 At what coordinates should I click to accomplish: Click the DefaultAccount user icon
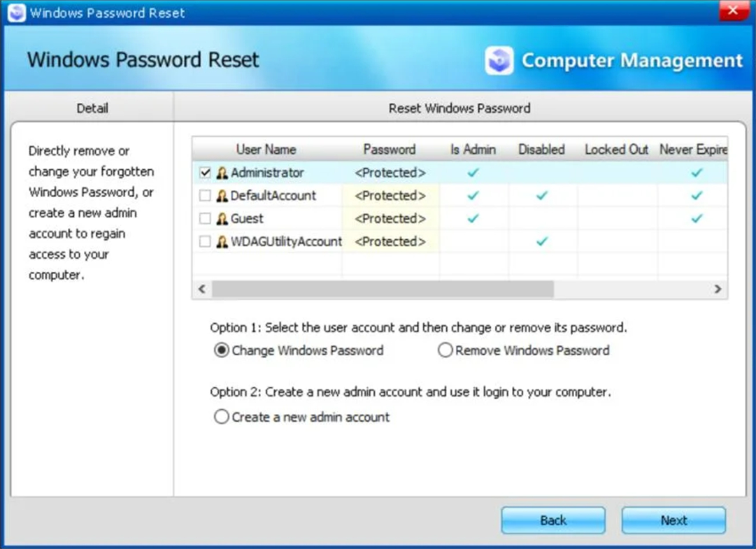click(222, 196)
